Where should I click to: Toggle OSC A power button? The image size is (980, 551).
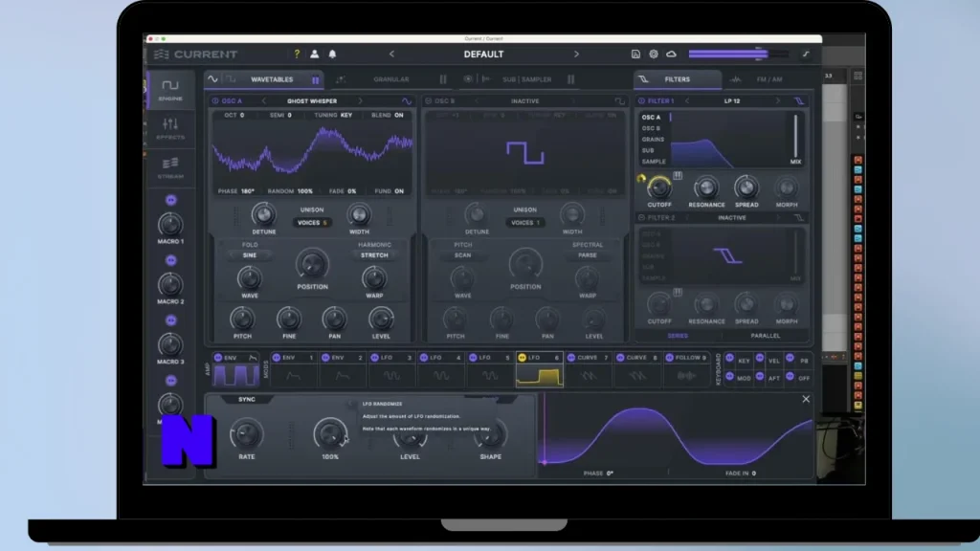215,101
